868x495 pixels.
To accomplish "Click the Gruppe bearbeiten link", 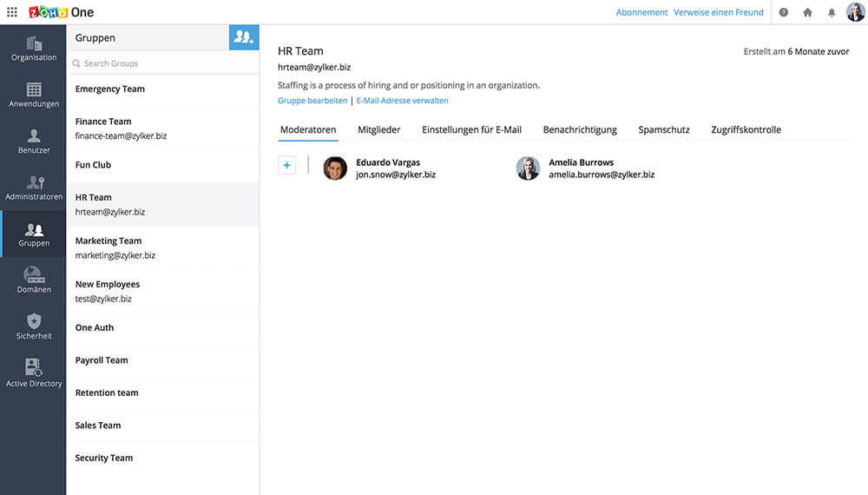I will (x=312, y=101).
